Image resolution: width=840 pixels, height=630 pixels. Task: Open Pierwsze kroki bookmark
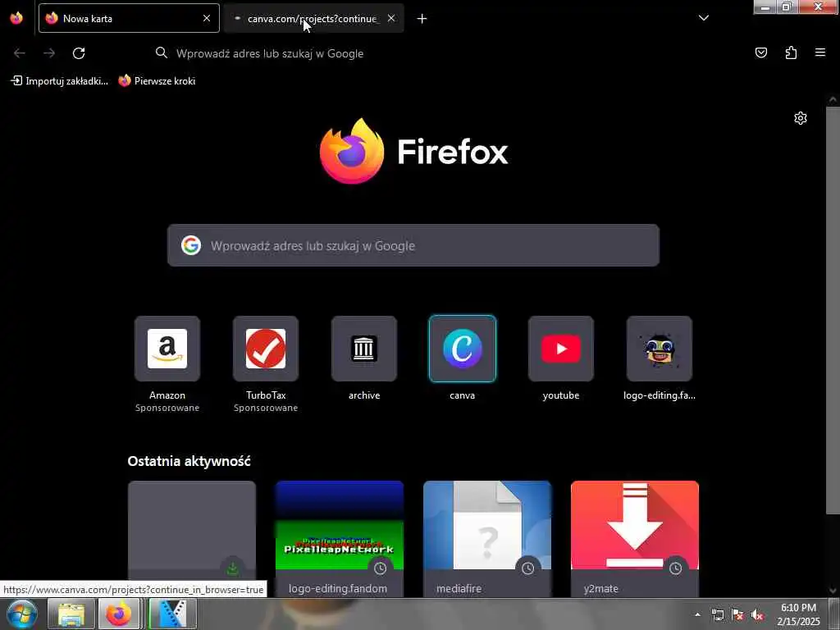[157, 81]
